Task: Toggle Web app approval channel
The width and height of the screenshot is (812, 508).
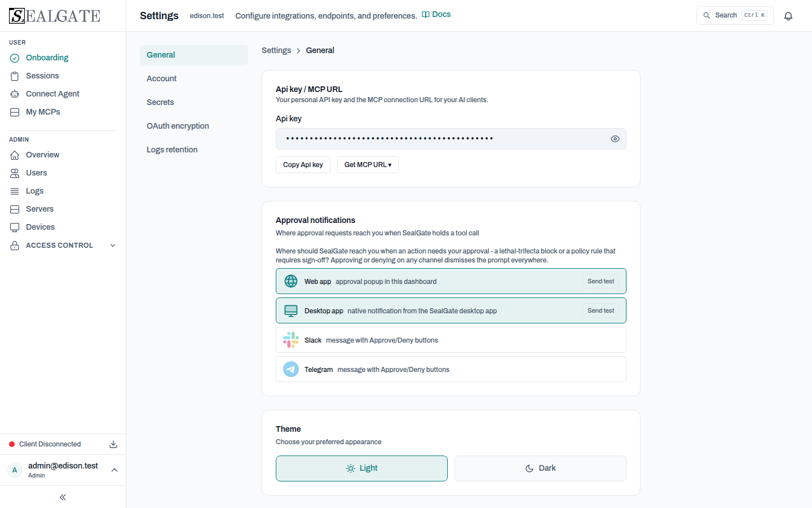Action: (451, 281)
